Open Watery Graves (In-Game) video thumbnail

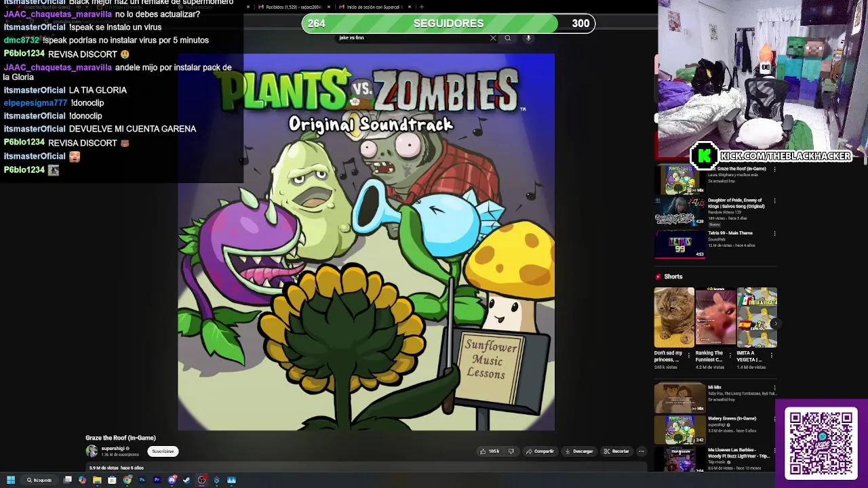(679, 430)
